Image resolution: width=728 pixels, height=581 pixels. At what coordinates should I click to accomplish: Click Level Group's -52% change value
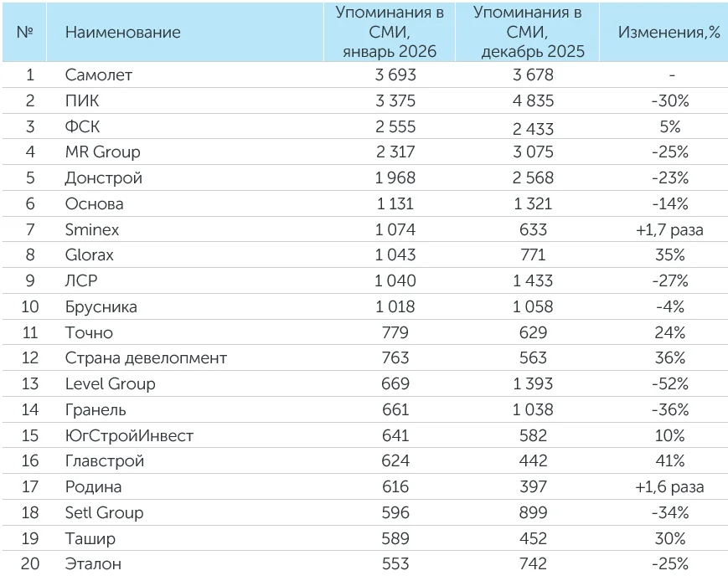pos(669,383)
